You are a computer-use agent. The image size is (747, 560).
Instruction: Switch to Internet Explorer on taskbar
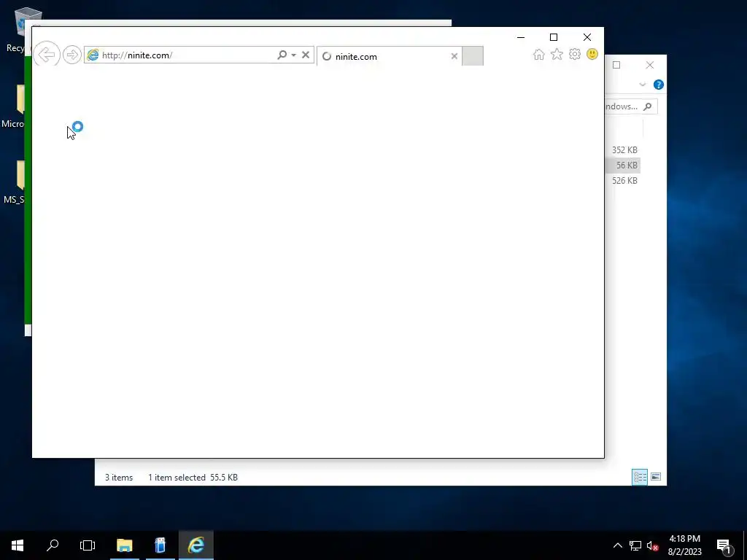pyautogui.click(x=196, y=545)
